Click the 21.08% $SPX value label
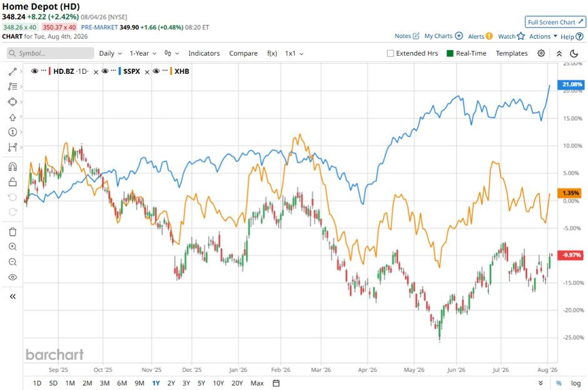The width and height of the screenshot is (588, 390). pos(571,85)
